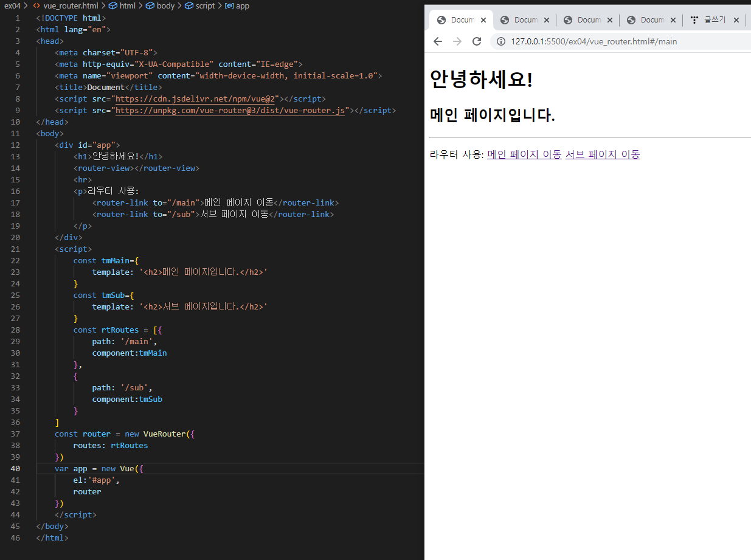Image resolution: width=751 pixels, height=560 pixels.
Task: Click the const tmMain={ code line
Action: click(x=106, y=260)
